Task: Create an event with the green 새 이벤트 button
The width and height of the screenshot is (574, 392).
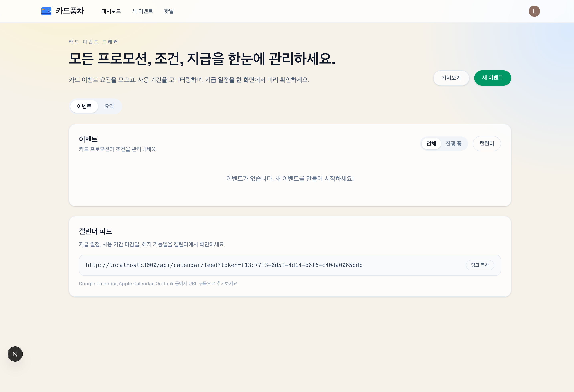Action: pyautogui.click(x=492, y=78)
